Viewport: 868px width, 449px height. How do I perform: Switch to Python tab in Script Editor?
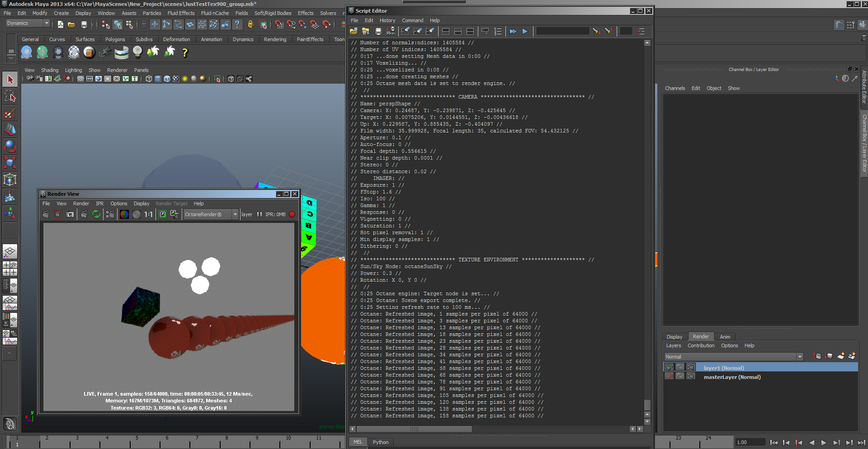tap(381, 442)
